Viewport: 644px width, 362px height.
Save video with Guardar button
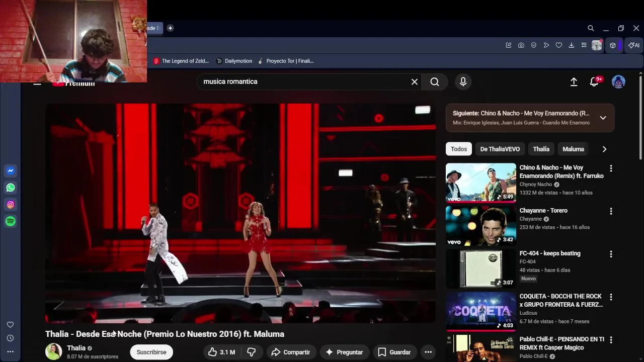point(394,352)
